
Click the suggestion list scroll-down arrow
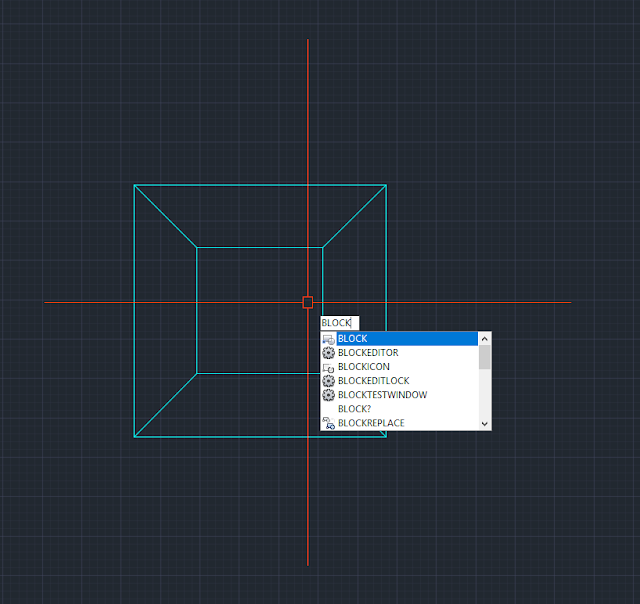(x=484, y=424)
